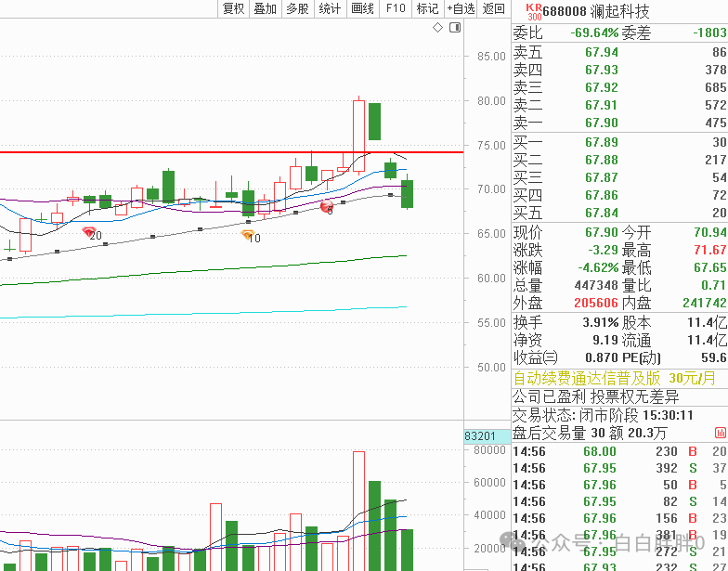Click the 返回 back button
728x571 pixels.
click(x=494, y=8)
